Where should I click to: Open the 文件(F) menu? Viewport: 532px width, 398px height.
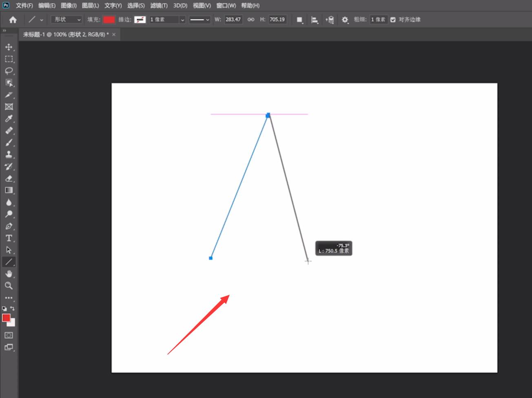pyautogui.click(x=24, y=5)
